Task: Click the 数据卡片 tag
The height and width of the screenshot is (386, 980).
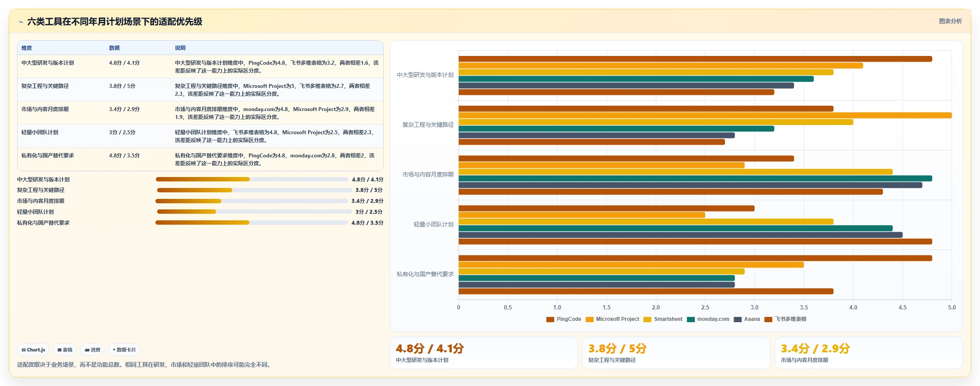Action: coord(124,350)
